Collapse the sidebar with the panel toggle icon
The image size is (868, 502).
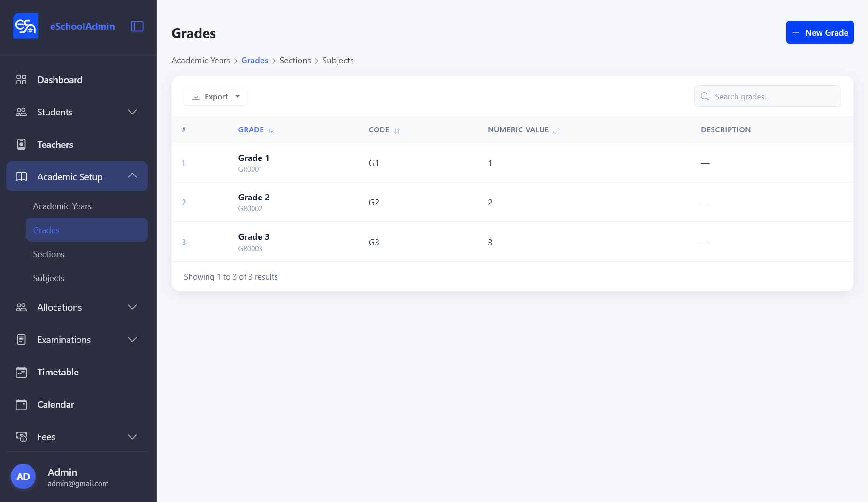137,26
